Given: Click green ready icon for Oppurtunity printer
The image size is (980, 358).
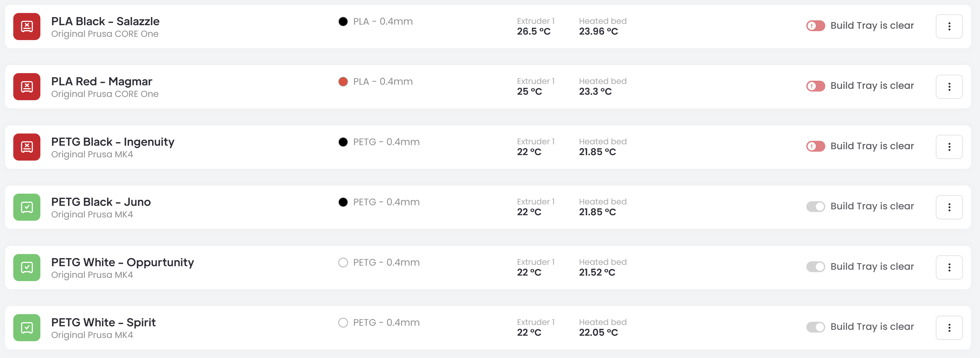Looking at the screenshot, I should pyautogui.click(x=27, y=268).
